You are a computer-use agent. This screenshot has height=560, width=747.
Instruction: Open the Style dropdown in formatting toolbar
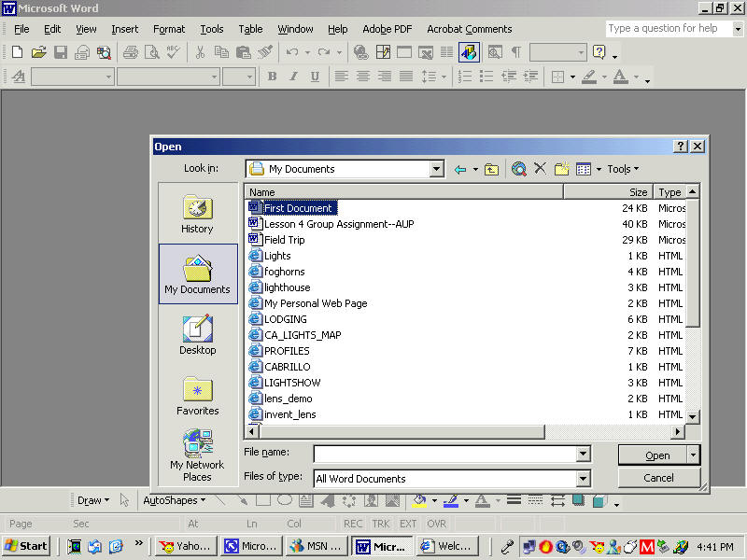point(108,77)
